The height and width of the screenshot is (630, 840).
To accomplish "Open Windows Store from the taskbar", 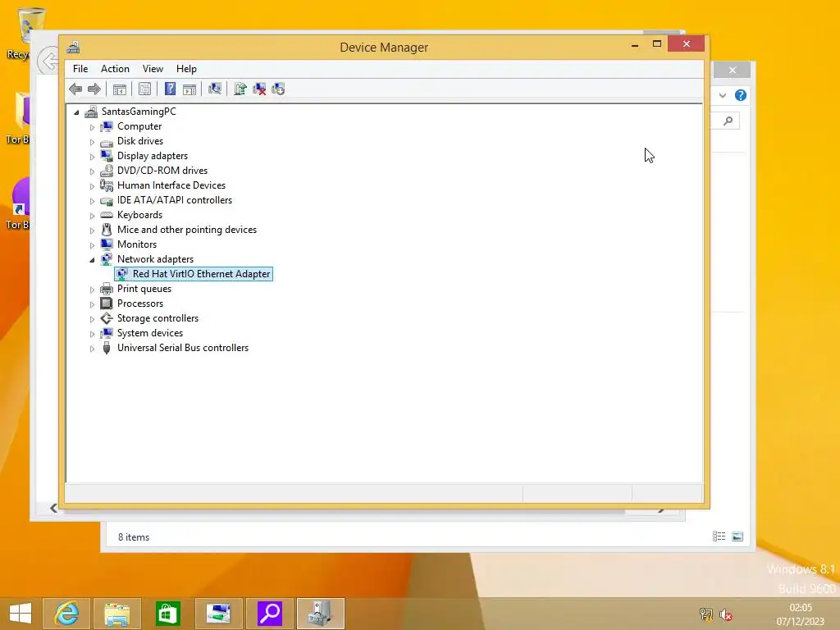I will (167, 614).
